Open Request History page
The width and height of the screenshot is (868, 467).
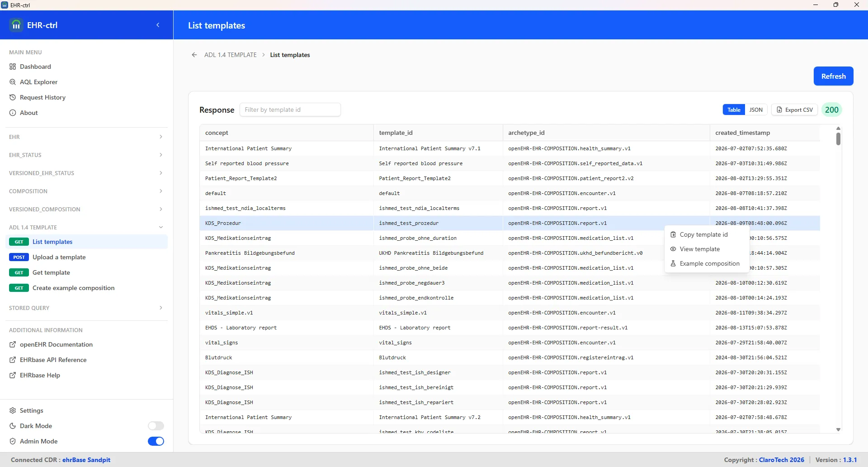(x=42, y=97)
